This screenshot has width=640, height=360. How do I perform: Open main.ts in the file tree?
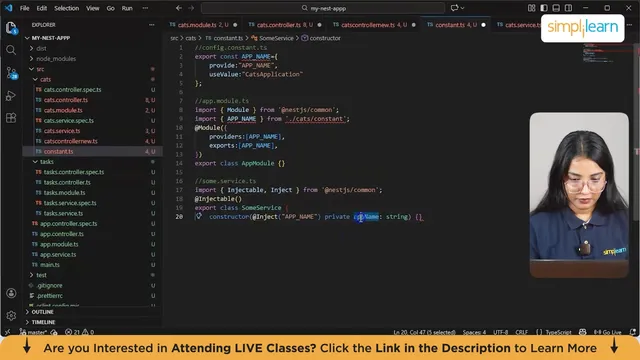point(50,264)
